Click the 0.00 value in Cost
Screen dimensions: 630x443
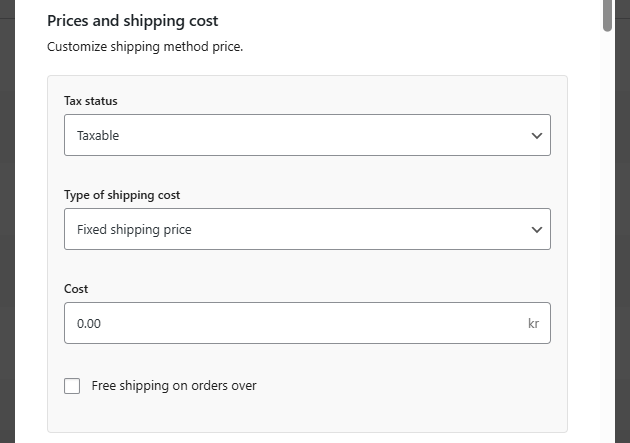89,324
